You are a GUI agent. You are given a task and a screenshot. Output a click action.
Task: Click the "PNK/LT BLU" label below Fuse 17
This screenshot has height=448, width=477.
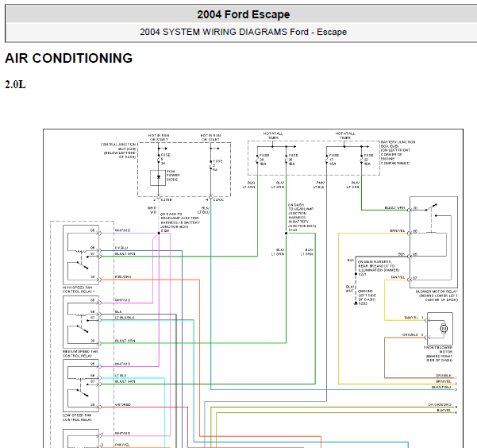click(319, 185)
